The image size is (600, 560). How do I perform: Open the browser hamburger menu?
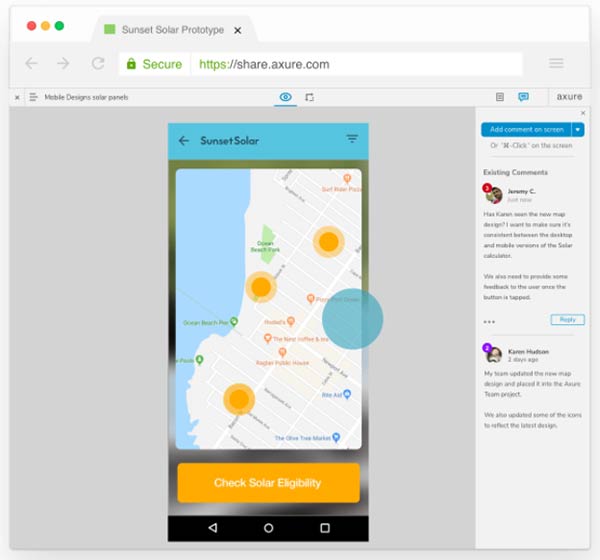point(556,63)
